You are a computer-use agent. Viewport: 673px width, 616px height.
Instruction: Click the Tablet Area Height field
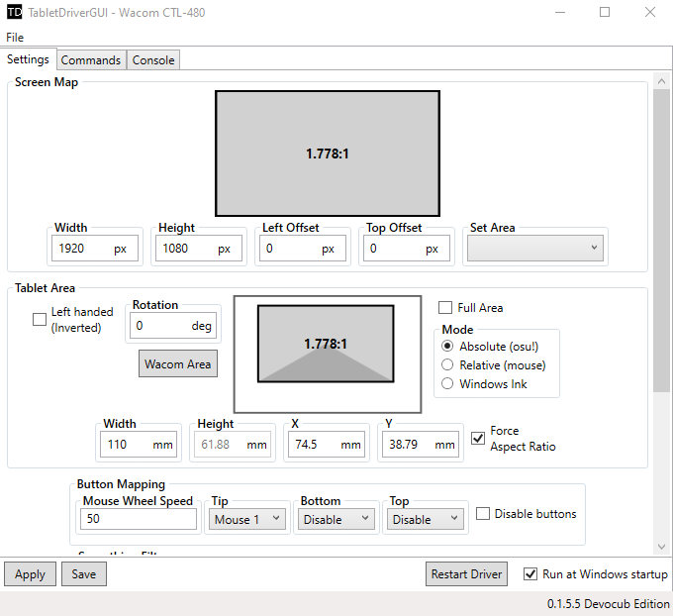233,444
